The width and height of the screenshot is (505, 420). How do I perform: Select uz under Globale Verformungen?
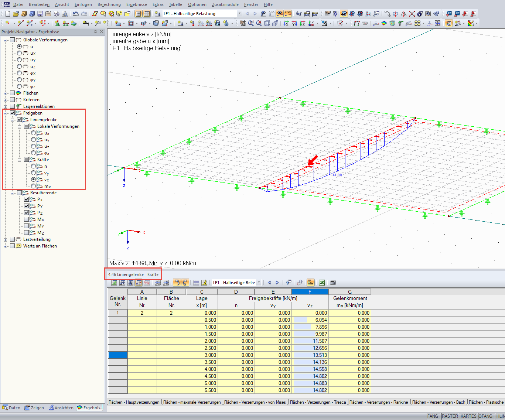pos(20,66)
